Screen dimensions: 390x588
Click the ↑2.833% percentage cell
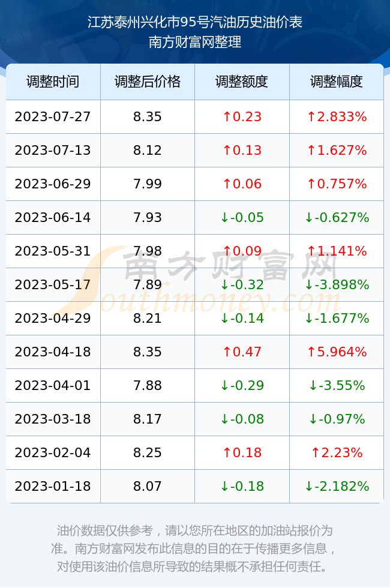pos(337,116)
